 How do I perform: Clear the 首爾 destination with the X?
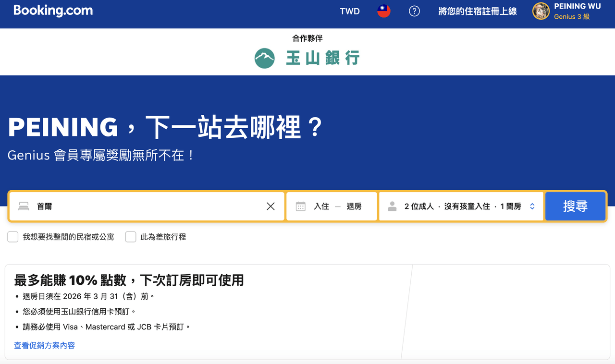(x=271, y=206)
